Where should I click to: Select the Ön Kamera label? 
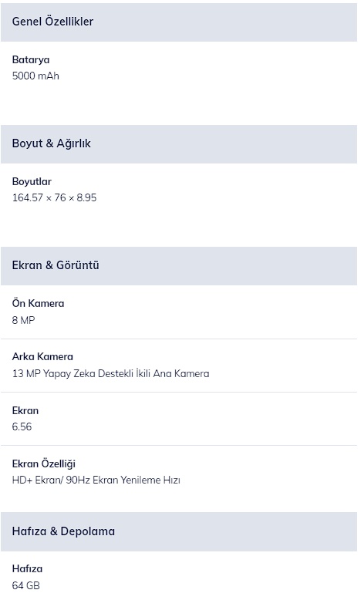[x=39, y=303]
